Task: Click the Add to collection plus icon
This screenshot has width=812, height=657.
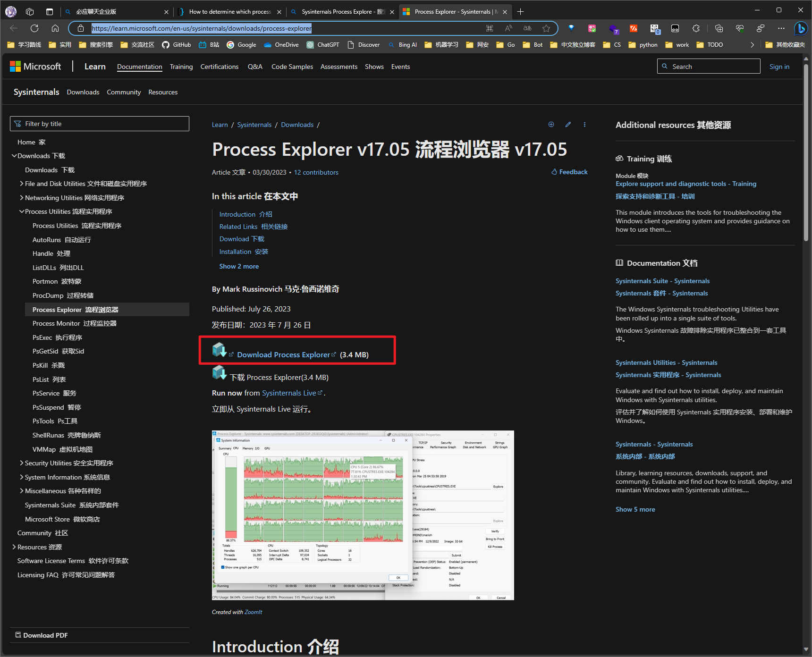Action: pyautogui.click(x=551, y=125)
